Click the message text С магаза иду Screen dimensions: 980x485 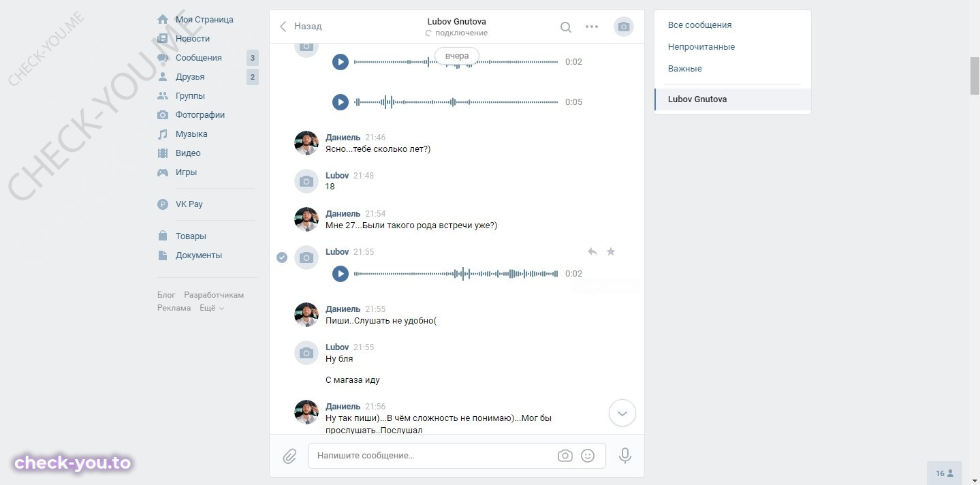pyautogui.click(x=353, y=380)
